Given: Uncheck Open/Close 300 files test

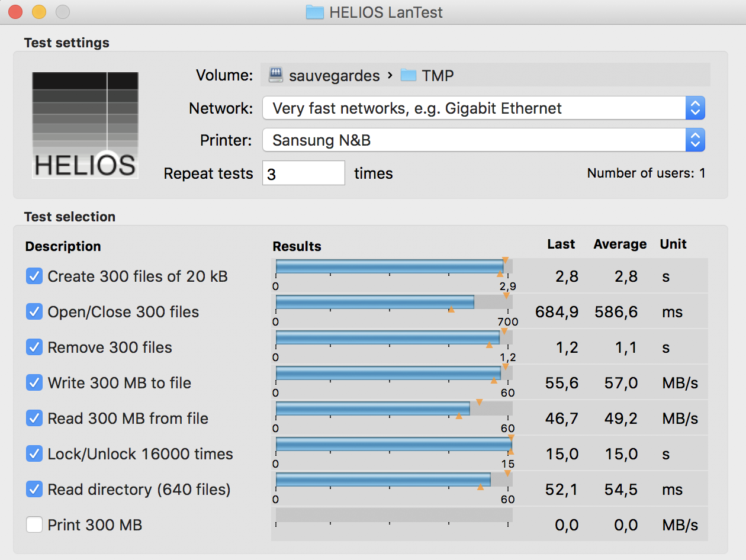Looking at the screenshot, I should tap(34, 311).
